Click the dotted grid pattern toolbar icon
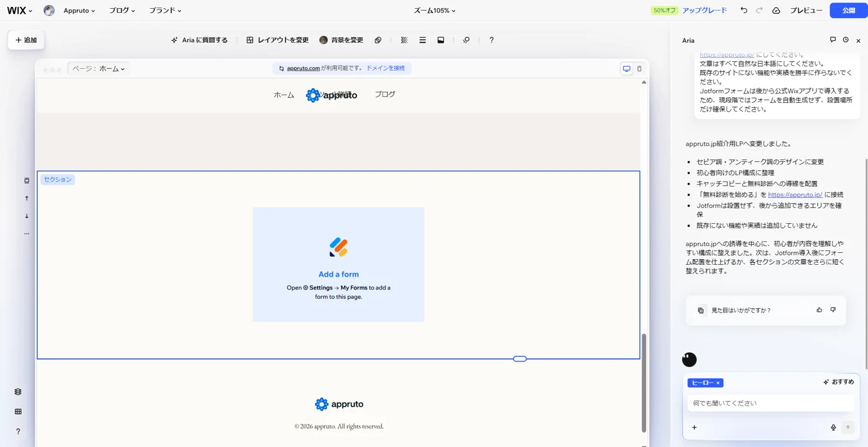Image resolution: width=868 pixels, height=447 pixels. [404, 40]
